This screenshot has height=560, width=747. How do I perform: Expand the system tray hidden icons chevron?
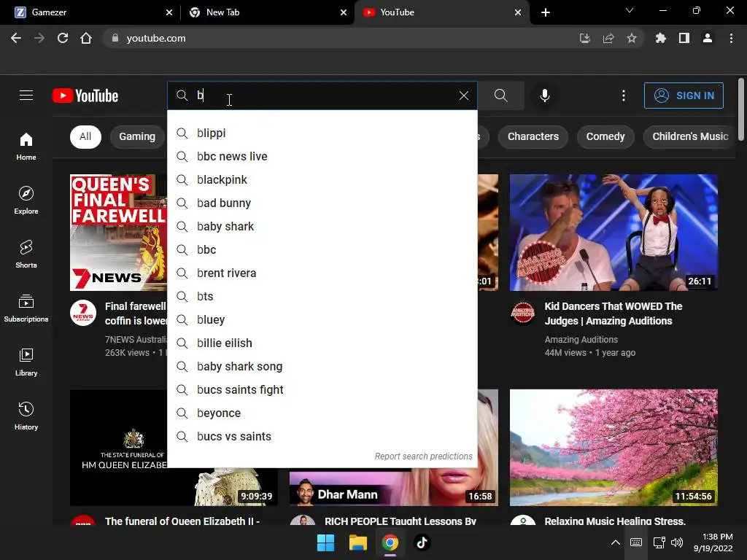click(x=616, y=542)
